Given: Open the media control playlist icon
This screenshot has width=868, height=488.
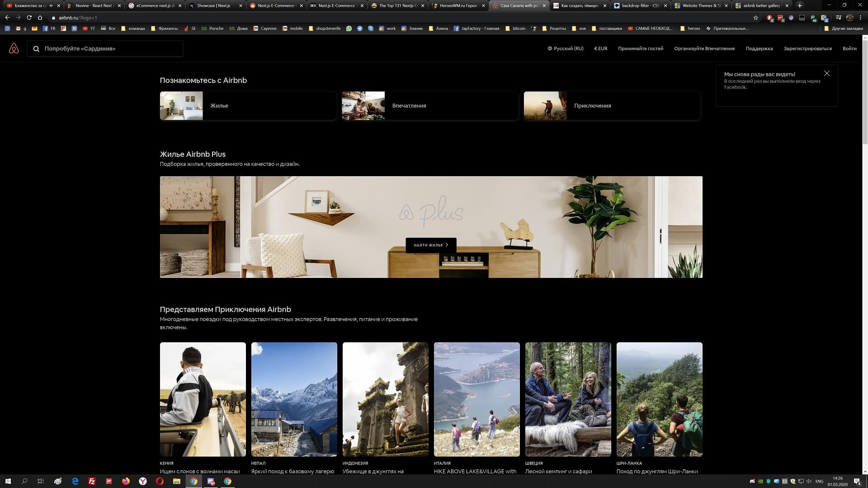Looking at the screenshot, I should (x=838, y=18).
